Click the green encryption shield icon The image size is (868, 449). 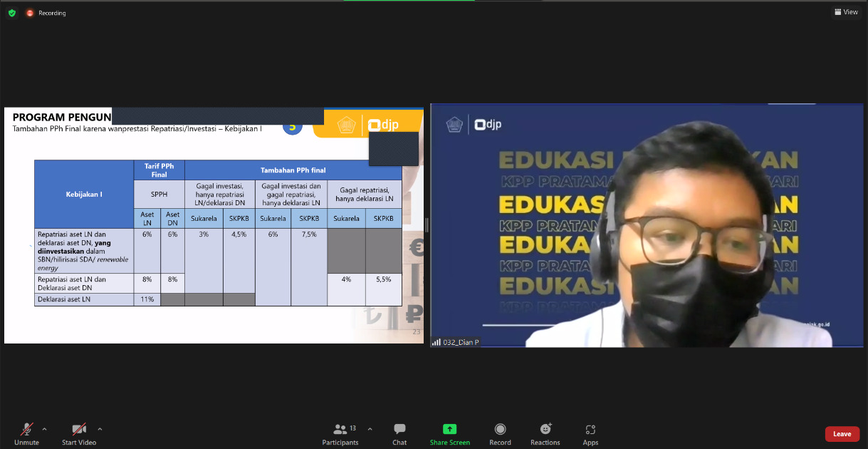pyautogui.click(x=12, y=13)
